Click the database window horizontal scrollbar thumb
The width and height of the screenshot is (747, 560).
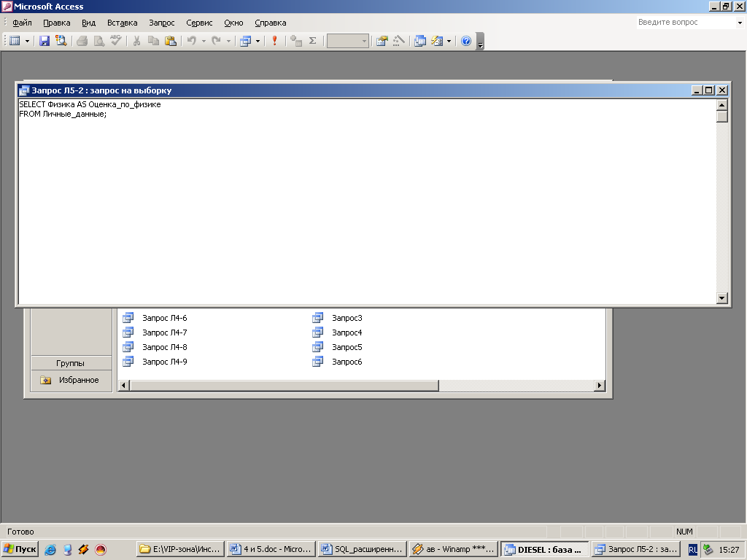click(x=284, y=385)
